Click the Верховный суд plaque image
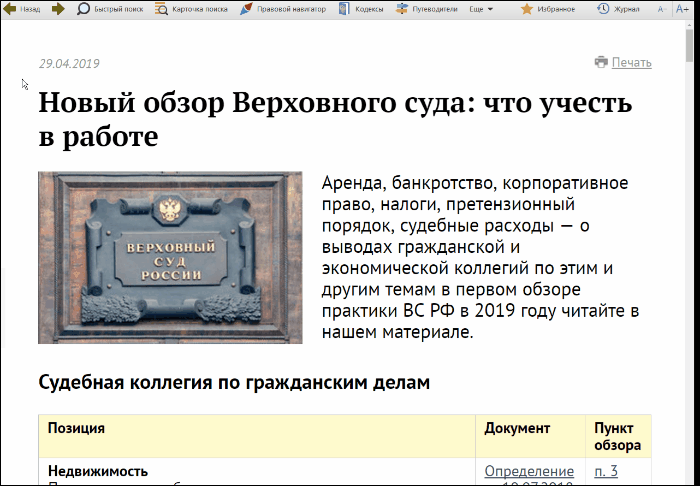This screenshot has width=700, height=486. [x=170, y=258]
